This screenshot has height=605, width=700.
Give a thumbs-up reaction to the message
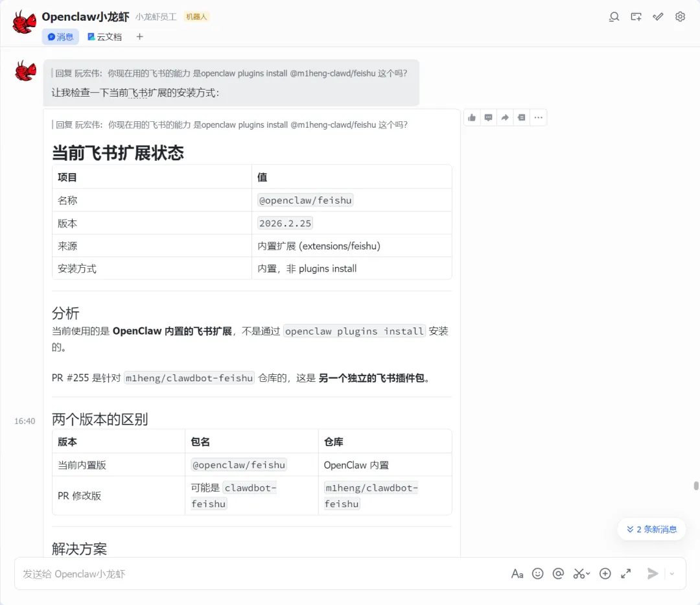[472, 118]
